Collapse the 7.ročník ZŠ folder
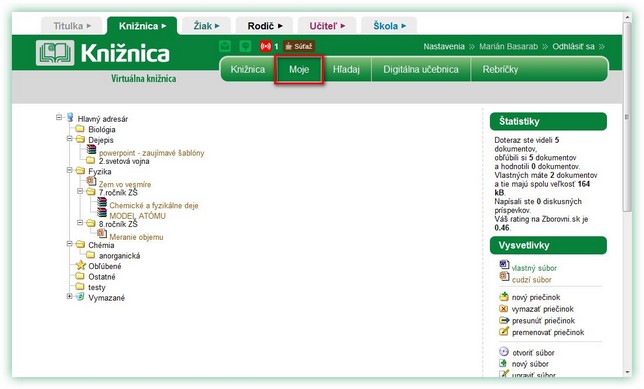Viewport: 644px width, 389px height. pos(80,191)
